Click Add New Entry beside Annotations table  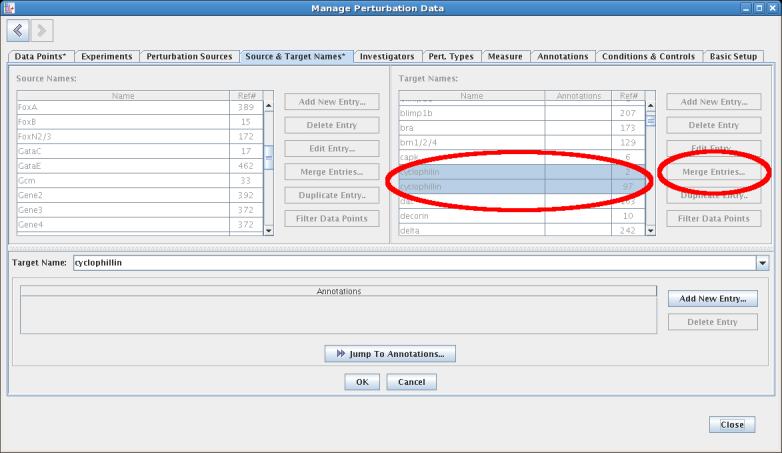coord(712,299)
